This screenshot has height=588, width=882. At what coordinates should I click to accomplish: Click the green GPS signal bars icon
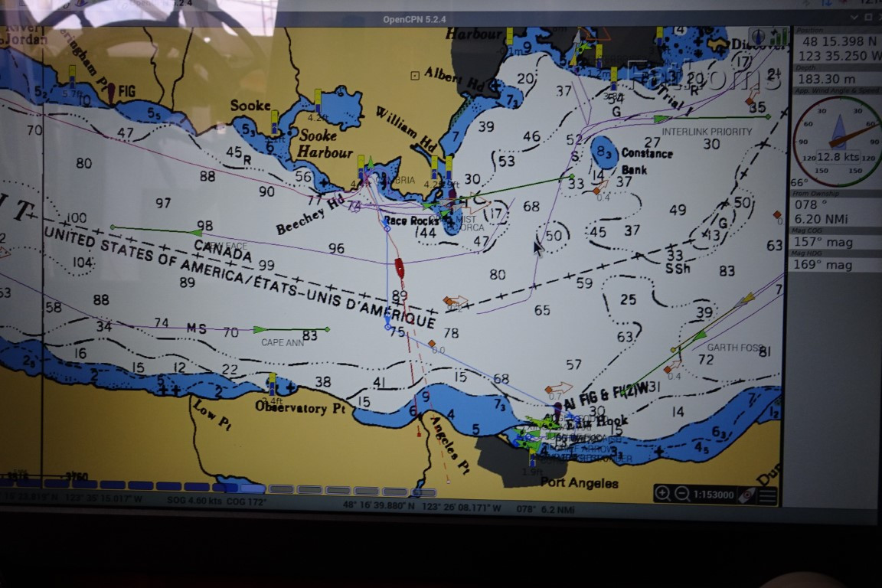[x=779, y=38]
